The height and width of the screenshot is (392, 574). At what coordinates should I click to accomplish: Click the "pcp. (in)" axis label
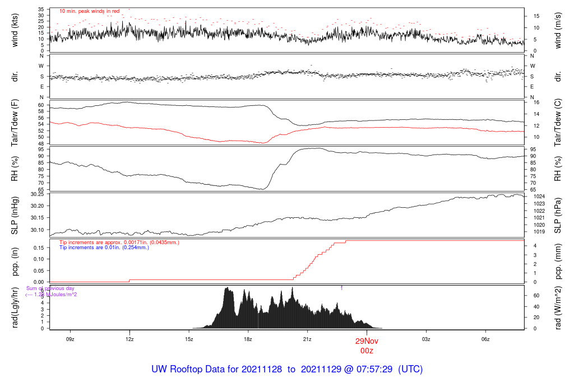point(15,262)
